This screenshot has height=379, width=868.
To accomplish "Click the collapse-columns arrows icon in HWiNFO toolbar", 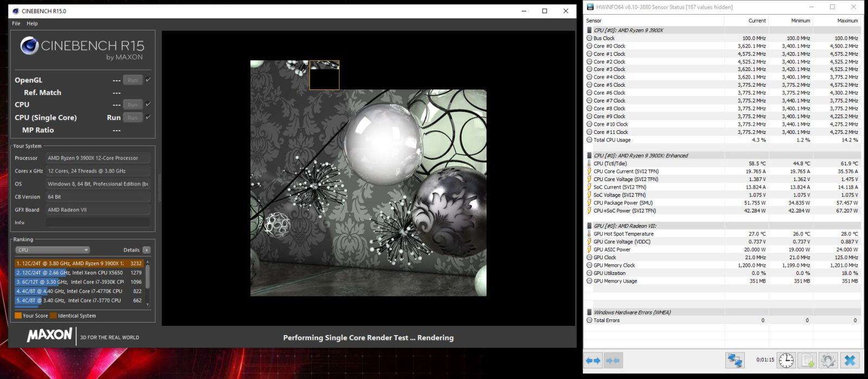I will tap(613, 361).
